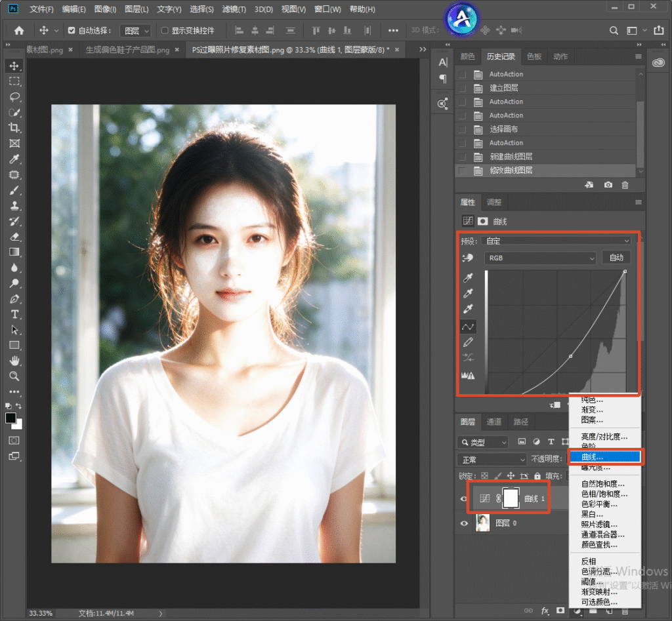672x621 pixels.
Task: Select the Eraser tool
Action: pyautogui.click(x=14, y=237)
